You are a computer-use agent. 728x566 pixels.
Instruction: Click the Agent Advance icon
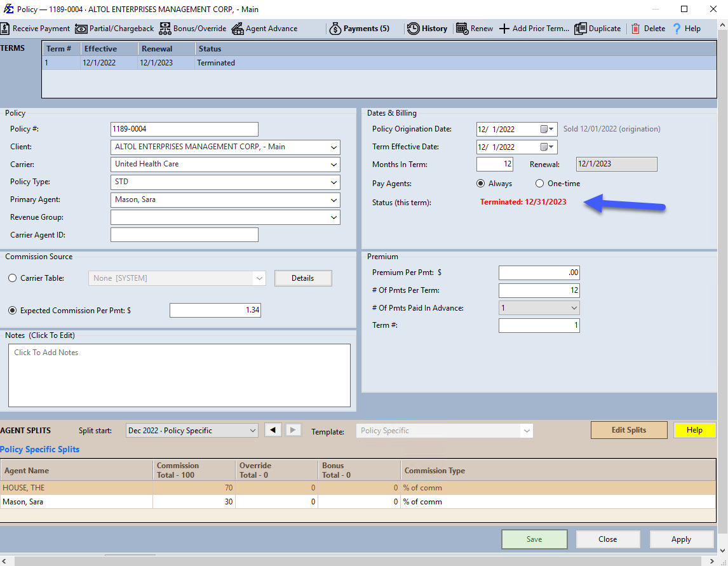coord(237,29)
